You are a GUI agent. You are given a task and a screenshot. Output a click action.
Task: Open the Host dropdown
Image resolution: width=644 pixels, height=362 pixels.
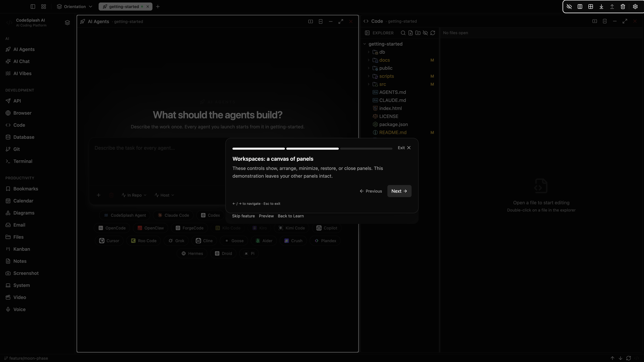click(x=164, y=195)
